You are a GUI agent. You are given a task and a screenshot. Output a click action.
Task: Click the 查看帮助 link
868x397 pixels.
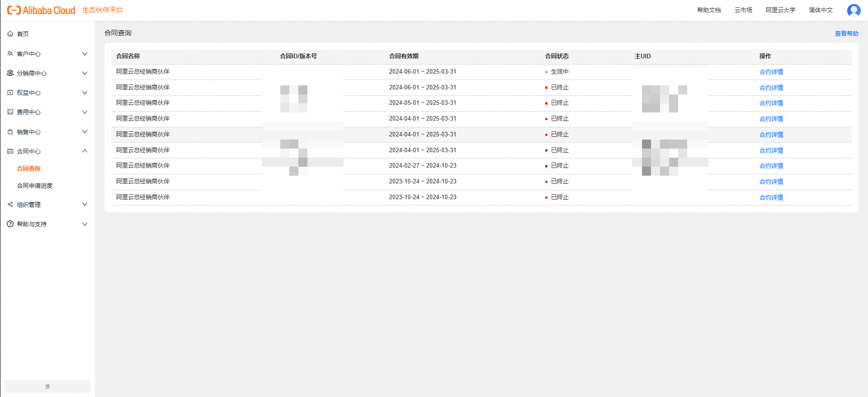[x=846, y=33]
